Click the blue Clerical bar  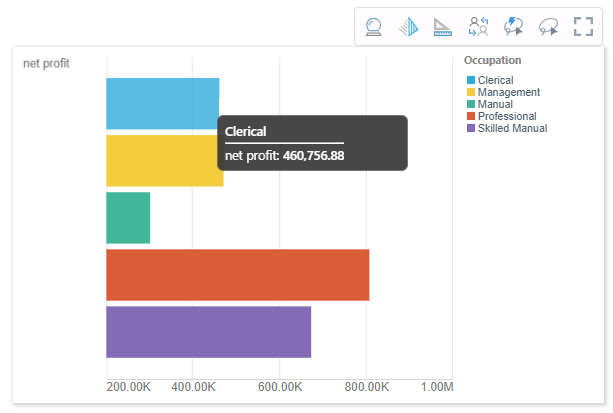pos(160,103)
